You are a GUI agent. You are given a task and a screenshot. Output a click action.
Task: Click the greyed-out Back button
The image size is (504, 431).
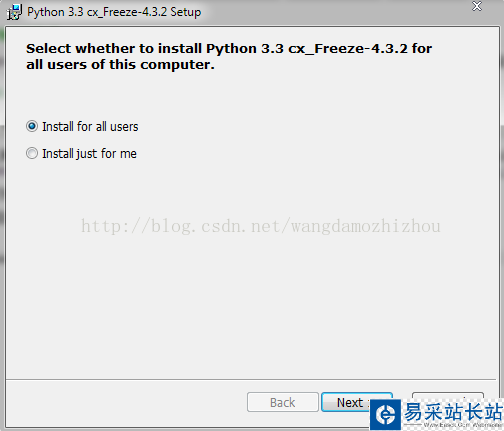tap(283, 402)
